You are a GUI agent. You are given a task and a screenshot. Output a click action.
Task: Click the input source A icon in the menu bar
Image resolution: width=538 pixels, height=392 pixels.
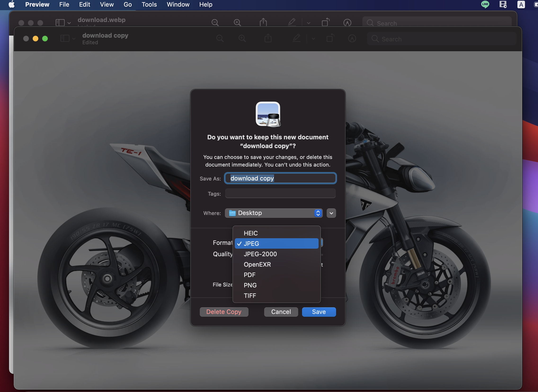click(521, 4)
